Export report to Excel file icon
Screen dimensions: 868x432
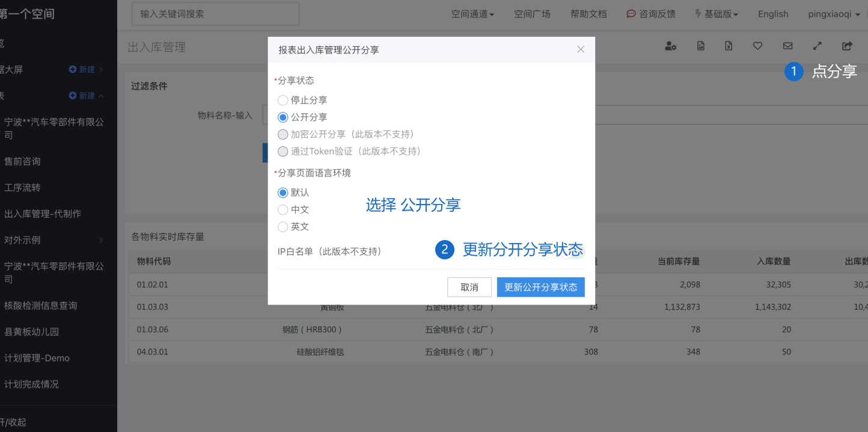[729, 46]
